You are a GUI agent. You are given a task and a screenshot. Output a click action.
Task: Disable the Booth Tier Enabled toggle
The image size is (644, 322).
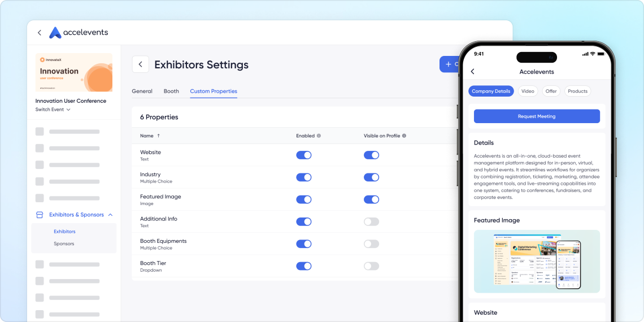(x=304, y=266)
